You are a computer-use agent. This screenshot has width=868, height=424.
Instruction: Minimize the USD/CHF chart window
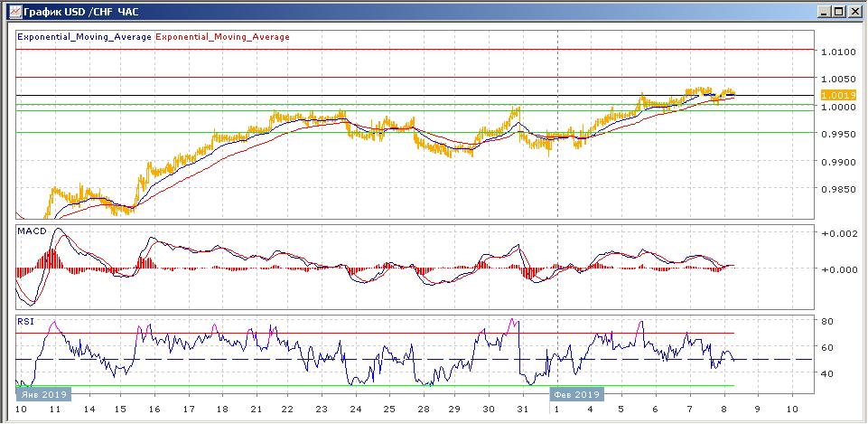[826, 11]
